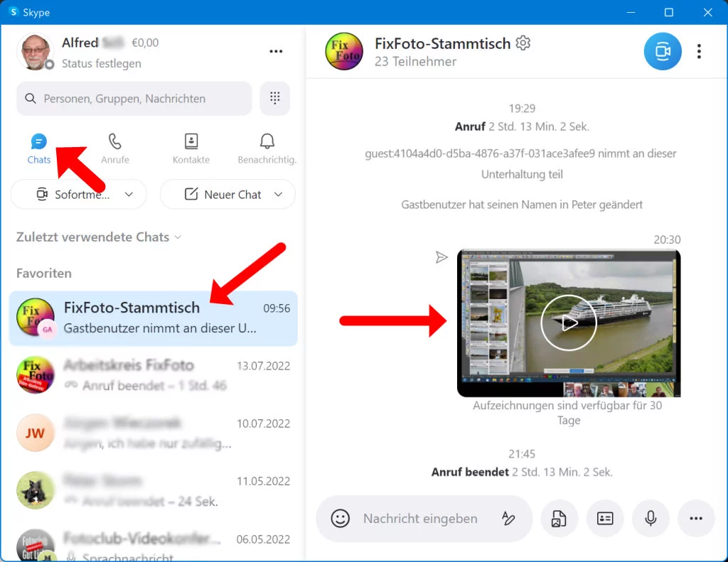Open vertical three-dot chat menu
This screenshot has height=562, width=728.
pos(700,51)
